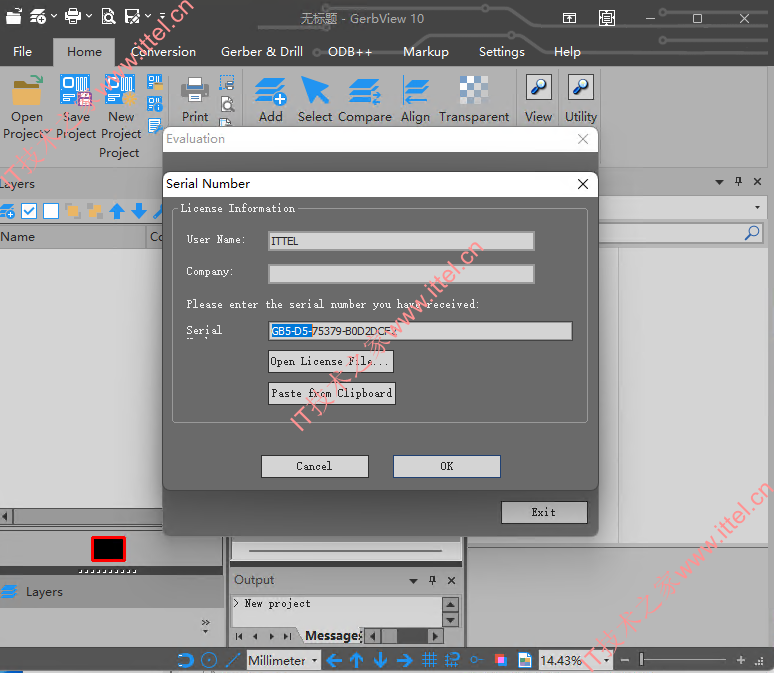Click the add layer icon in Layers toolbar

click(7, 211)
